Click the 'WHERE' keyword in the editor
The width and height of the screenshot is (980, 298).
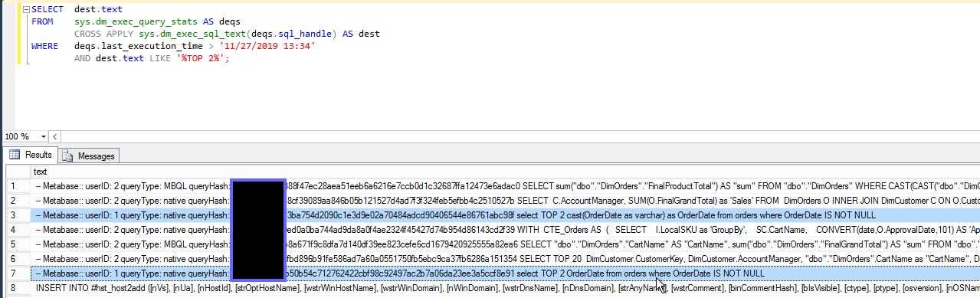point(45,46)
